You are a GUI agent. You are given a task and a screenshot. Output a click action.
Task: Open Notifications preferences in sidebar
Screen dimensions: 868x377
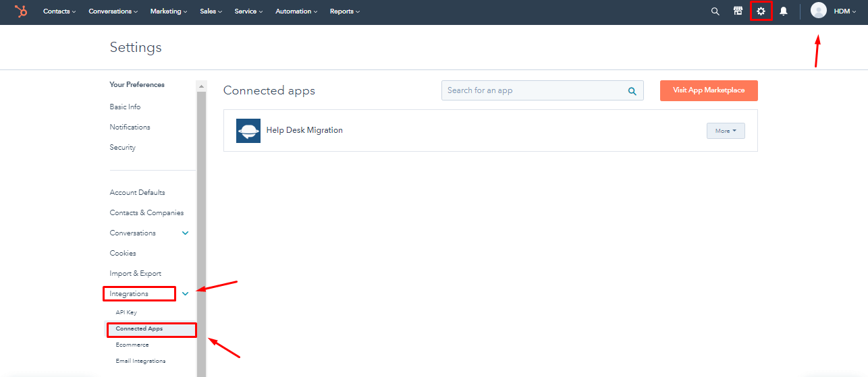coord(130,127)
